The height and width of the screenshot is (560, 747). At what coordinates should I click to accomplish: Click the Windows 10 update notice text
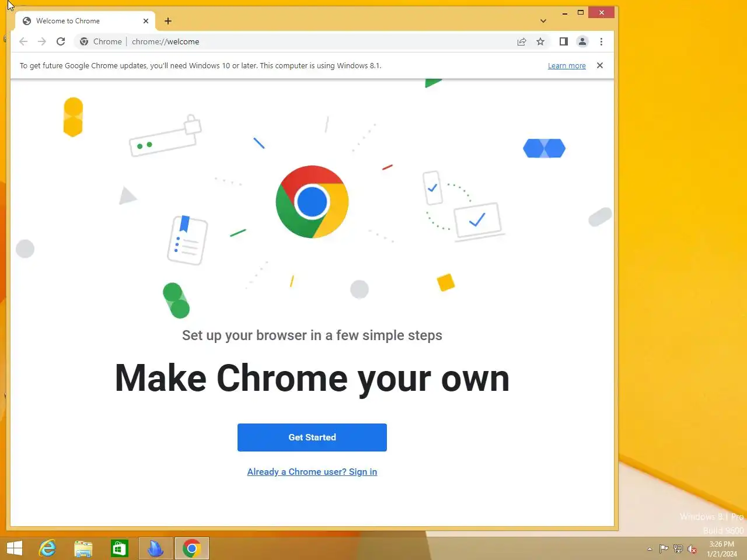(200, 66)
